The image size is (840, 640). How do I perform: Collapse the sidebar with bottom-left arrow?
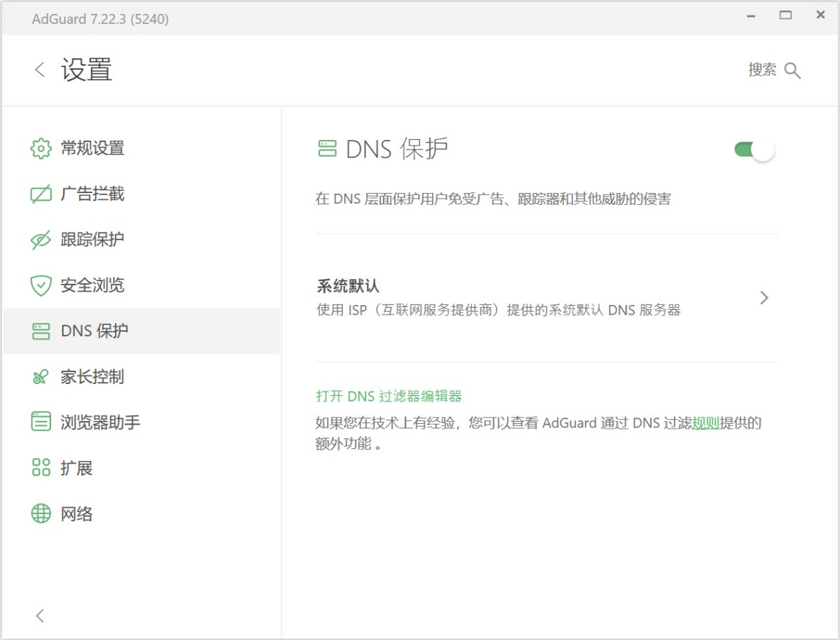40,616
